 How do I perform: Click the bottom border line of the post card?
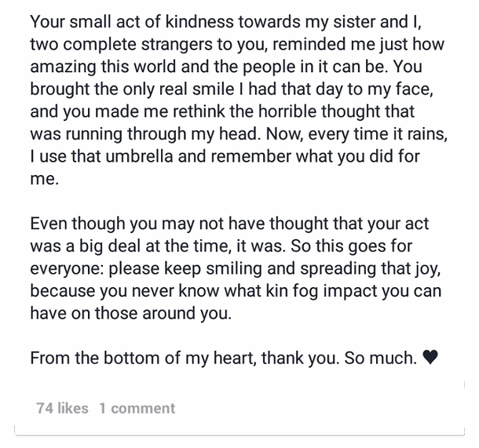click(x=239, y=435)
